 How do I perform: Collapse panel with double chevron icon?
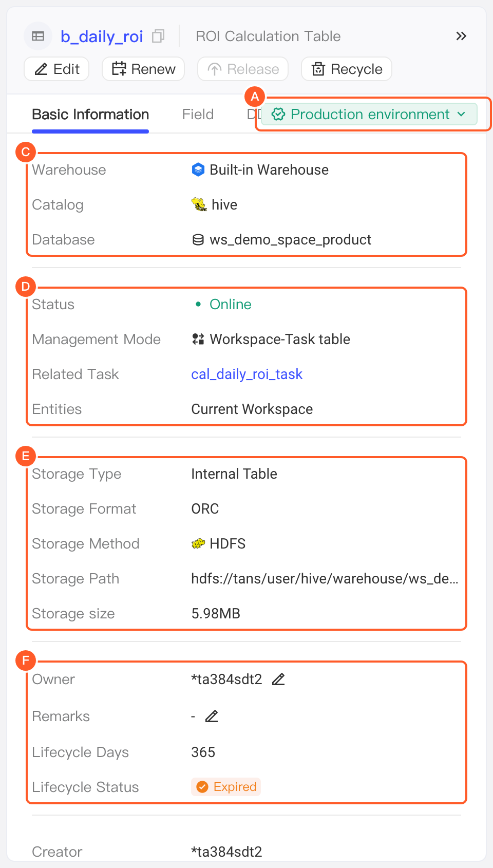pyautogui.click(x=461, y=36)
